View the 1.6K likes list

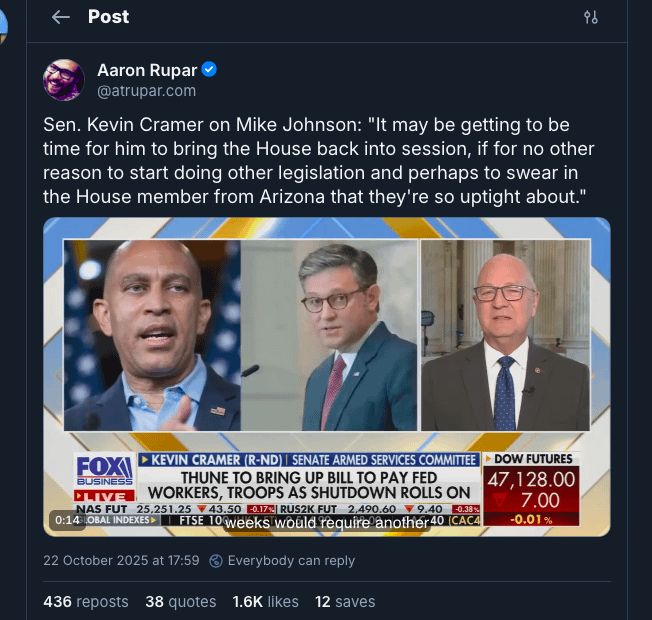pyautogui.click(x=265, y=601)
